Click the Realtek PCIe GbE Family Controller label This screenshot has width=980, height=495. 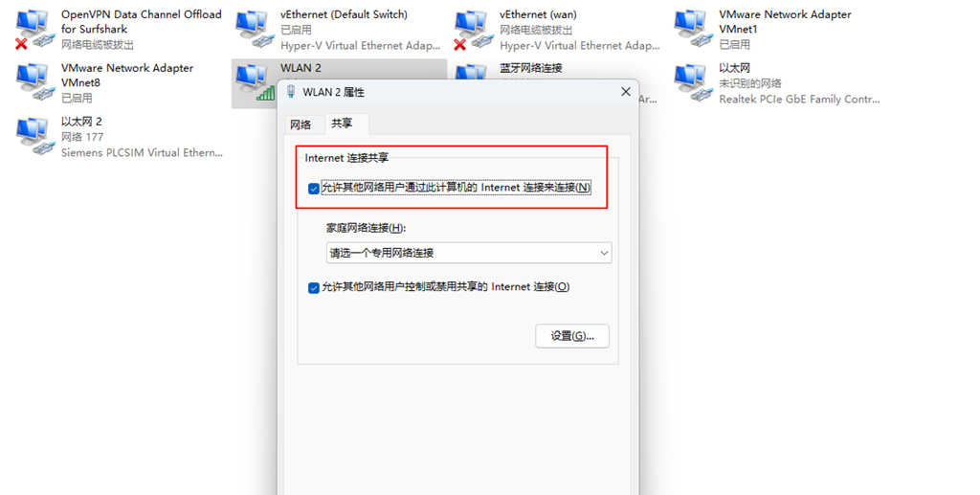point(799,99)
